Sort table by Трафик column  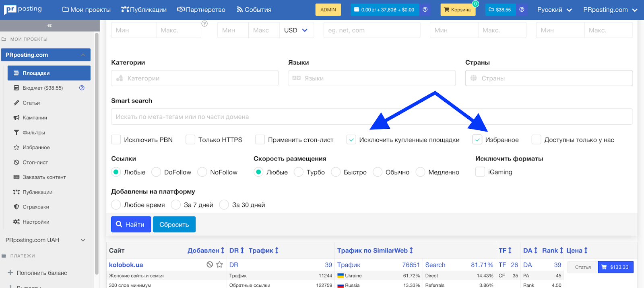click(263, 250)
